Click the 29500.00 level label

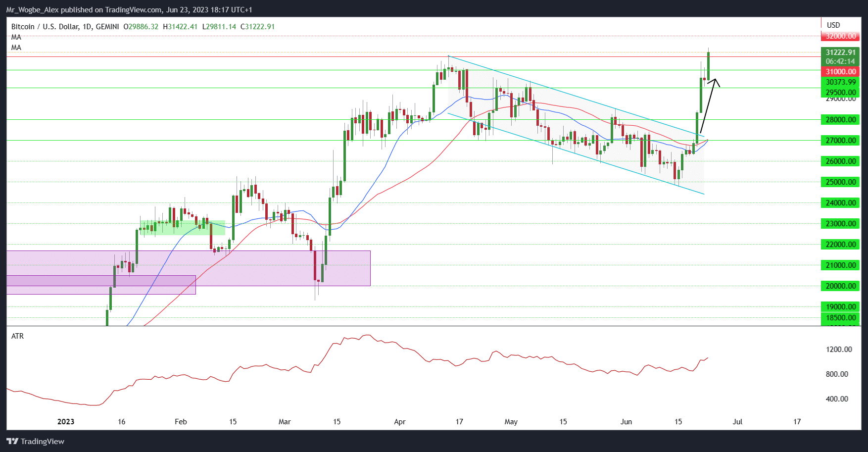pos(841,93)
